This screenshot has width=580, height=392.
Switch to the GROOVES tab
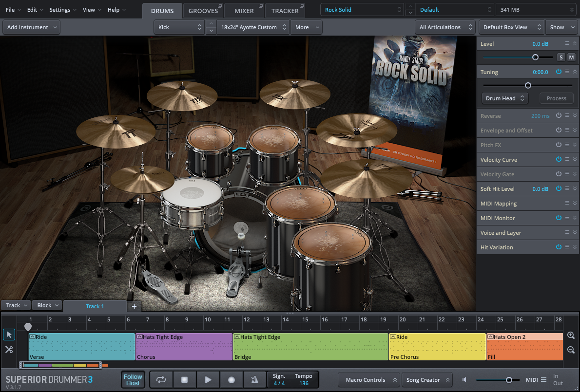203,11
